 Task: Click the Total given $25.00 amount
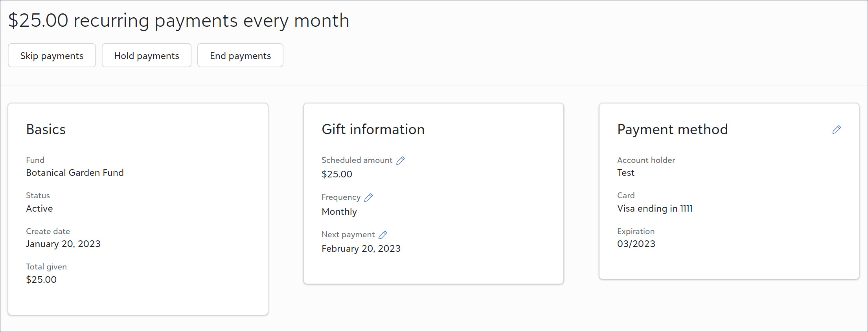click(x=41, y=280)
